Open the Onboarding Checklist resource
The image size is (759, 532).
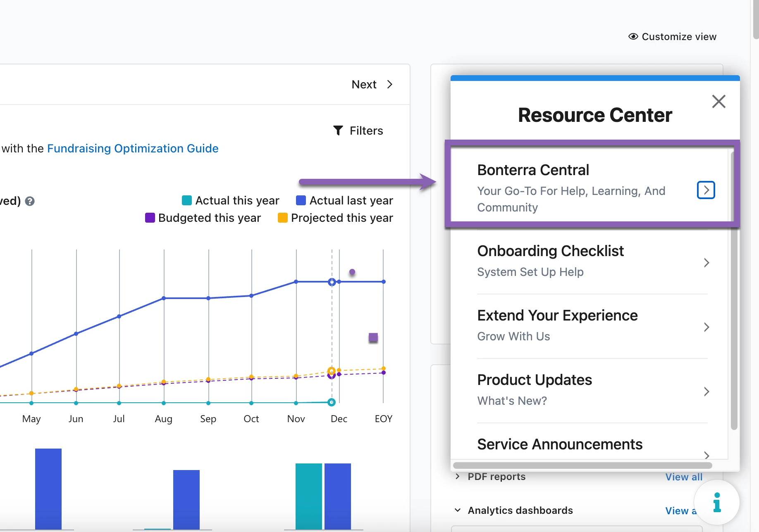[x=592, y=262]
